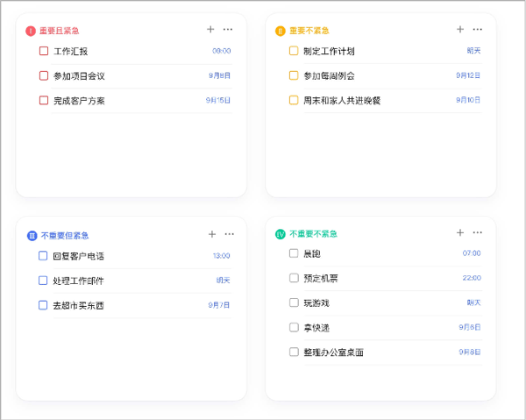The image size is (526, 420).
Task: Open ellipsis options for 不重要不紧急 quadrant
Action: tap(478, 232)
